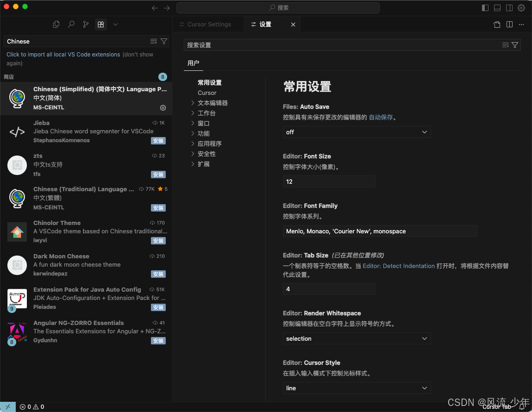532x412 pixels.
Task: Click Chinese (Traditional) globe icon
Action: pyautogui.click(x=17, y=199)
